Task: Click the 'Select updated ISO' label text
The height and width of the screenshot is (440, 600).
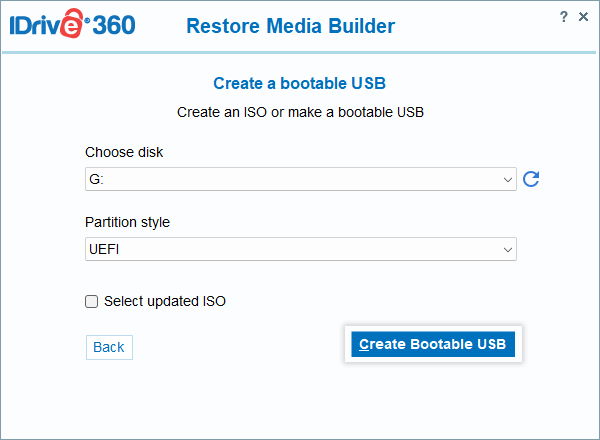Action: pyautogui.click(x=165, y=301)
